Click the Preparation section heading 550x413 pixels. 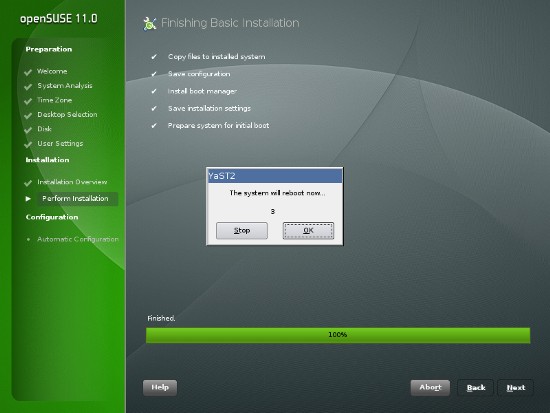[49, 49]
